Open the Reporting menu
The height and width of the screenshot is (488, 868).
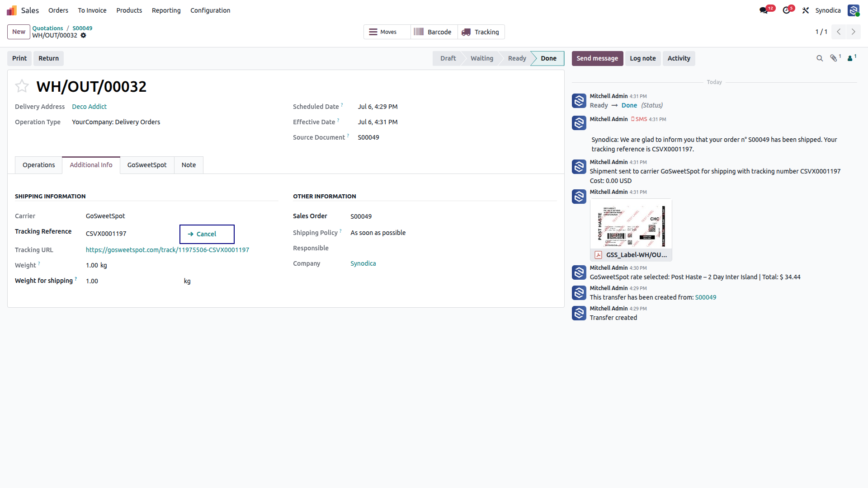pyautogui.click(x=166, y=10)
